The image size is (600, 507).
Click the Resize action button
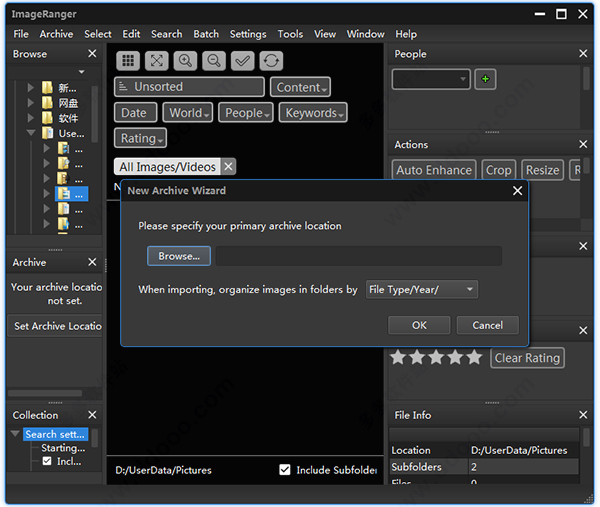point(543,170)
